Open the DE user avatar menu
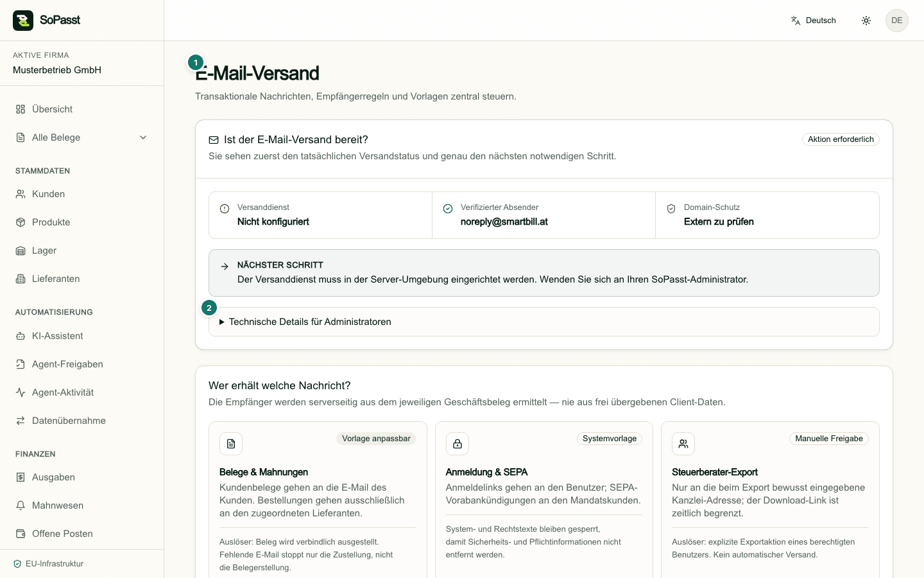Screen dimensions: 924x578 click(x=897, y=21)
